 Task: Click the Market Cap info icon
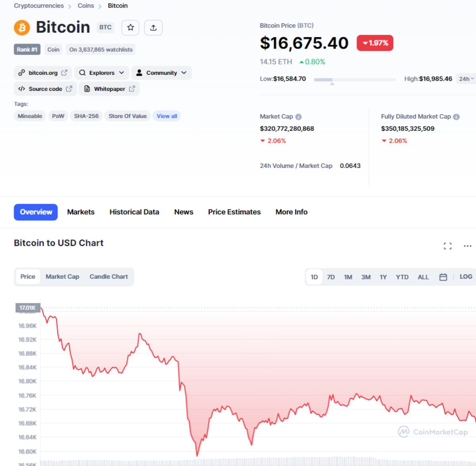click(299, 117)
